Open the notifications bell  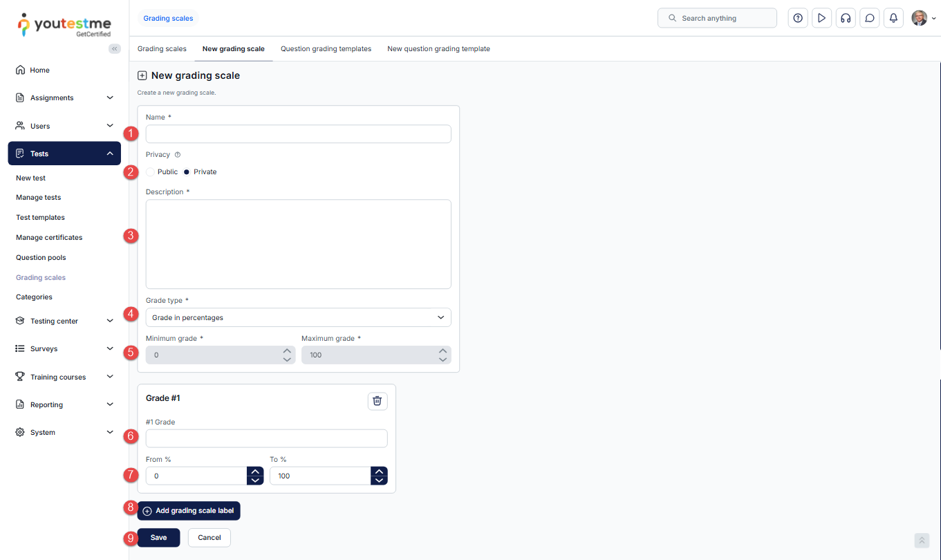(x=893, y=18)
